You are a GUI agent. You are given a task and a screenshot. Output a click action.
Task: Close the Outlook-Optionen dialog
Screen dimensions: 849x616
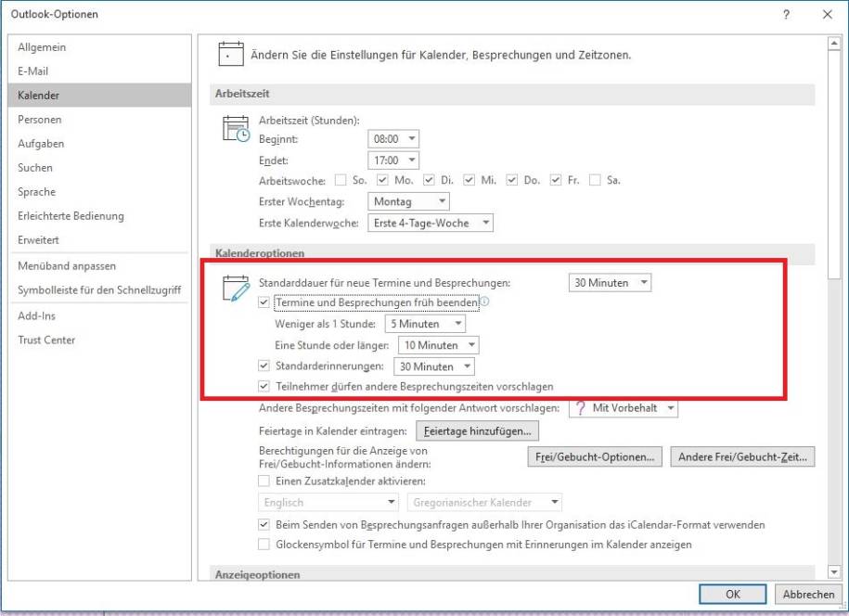(x=828, y=14)
